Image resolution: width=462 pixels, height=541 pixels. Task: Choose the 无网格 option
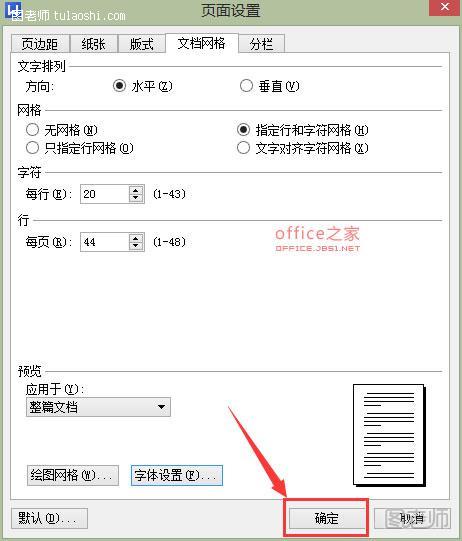(x=32, y=130)
